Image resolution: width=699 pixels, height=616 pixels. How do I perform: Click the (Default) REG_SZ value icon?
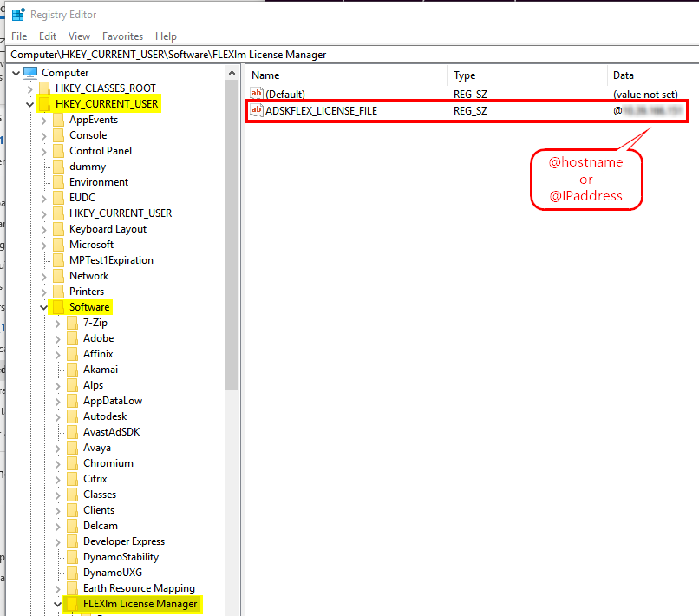click(256, 94)
